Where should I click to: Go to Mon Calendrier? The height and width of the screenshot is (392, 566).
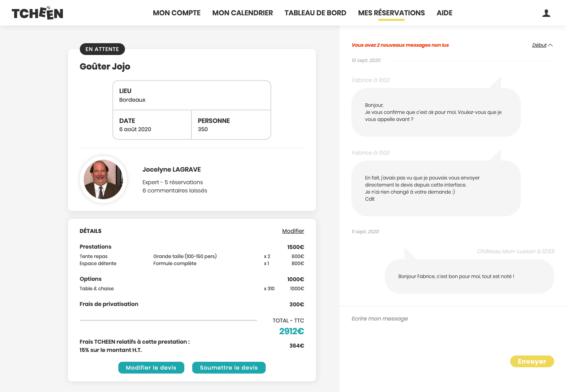coord(243,13)
